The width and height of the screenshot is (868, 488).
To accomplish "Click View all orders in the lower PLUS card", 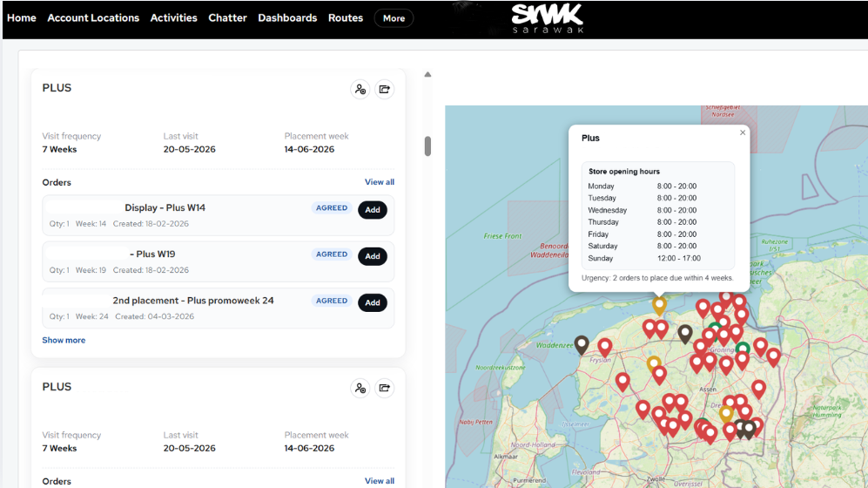I will 380,481.
